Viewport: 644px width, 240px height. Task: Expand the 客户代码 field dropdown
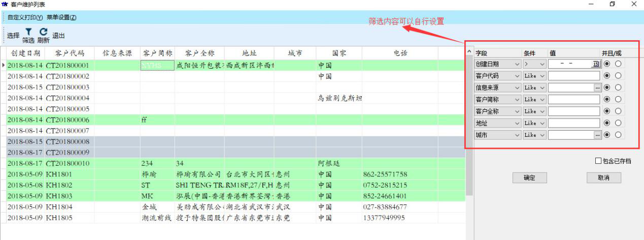(x=517, y=76)
